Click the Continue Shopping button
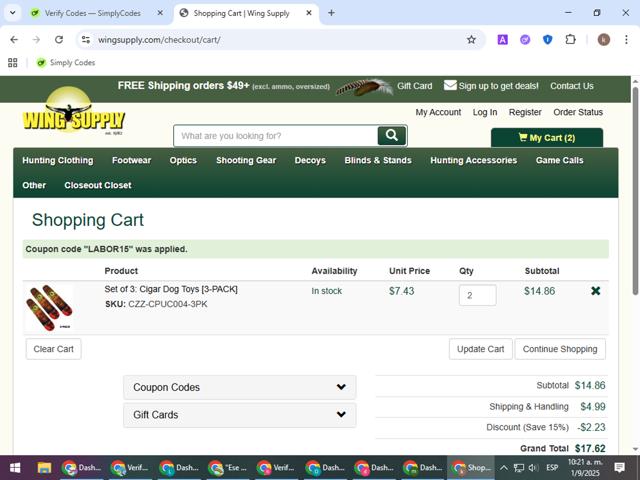Screen dimensions: 640x480 pyautogui.click(x=560, y=349)
